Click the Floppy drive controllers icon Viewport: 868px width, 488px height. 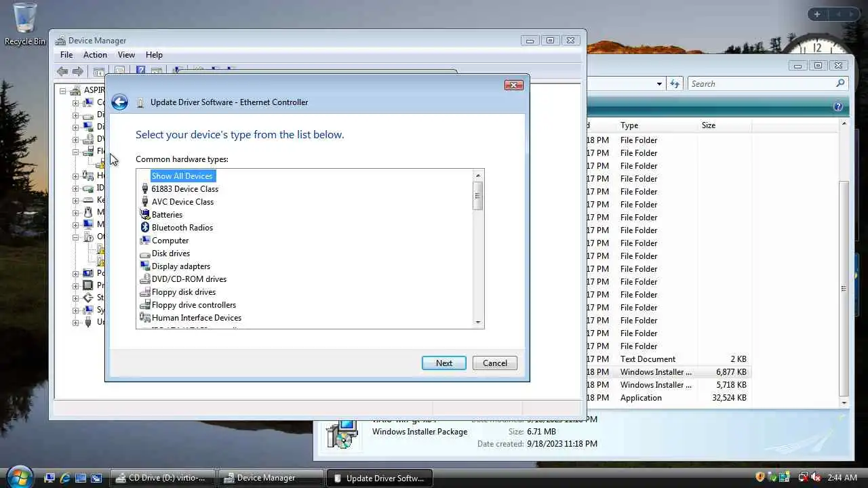click(x=144, y=305)
